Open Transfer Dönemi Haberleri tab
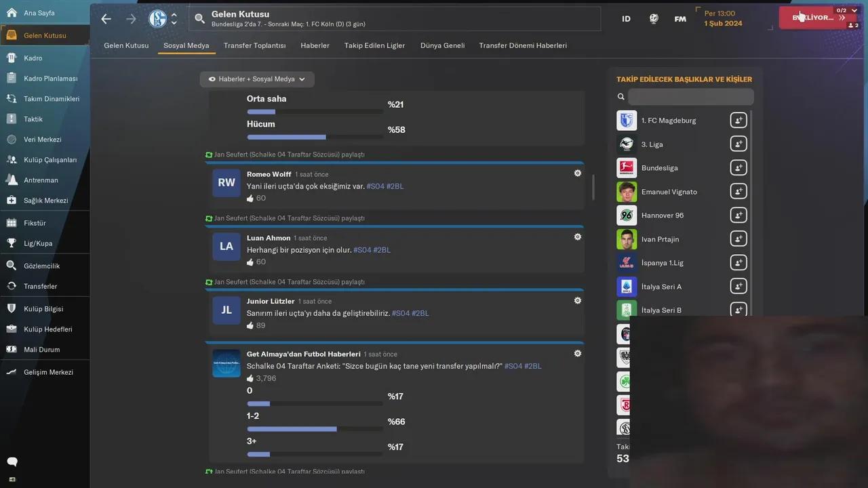This screenshot has width=868, height=488. click(x=523, y=45)
